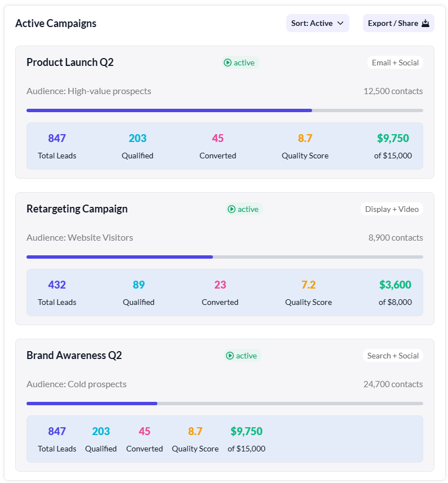
Task: Click the 847 Total Leads stat in Product Launch
Action: [x=57, y=139]
